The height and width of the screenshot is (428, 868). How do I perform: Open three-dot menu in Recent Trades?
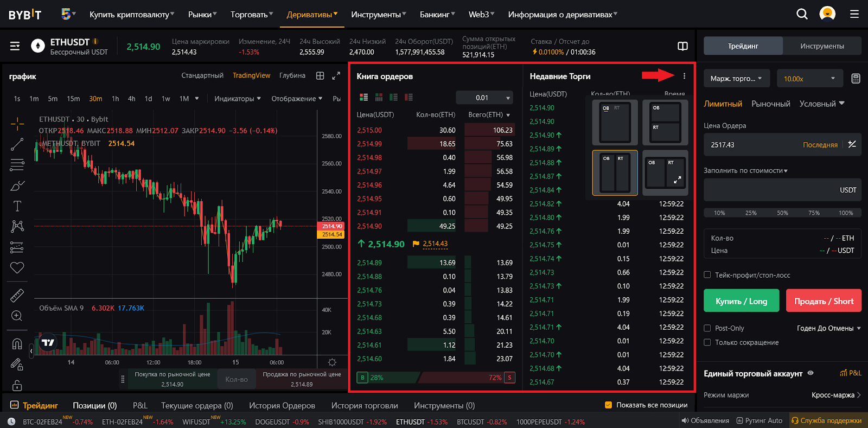684,76
